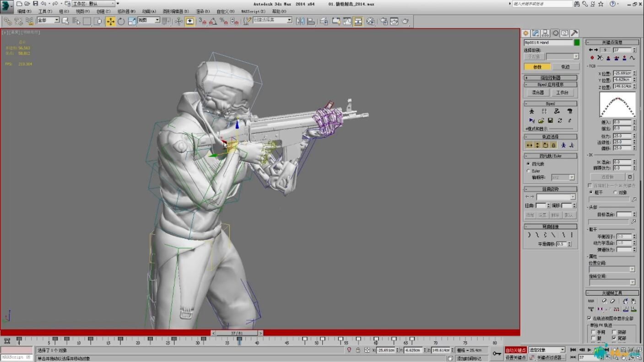This screenshot has height=362, width=644.
Task: Uncheck the 尾部 FK track checkbox
Action: point(614,338)
